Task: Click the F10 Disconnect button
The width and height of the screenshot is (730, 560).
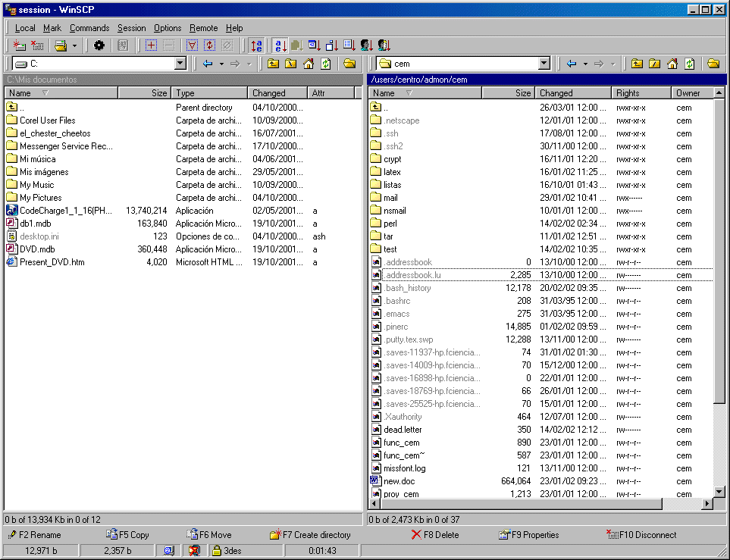Action: pyautogui.click(x=641, y=535)
